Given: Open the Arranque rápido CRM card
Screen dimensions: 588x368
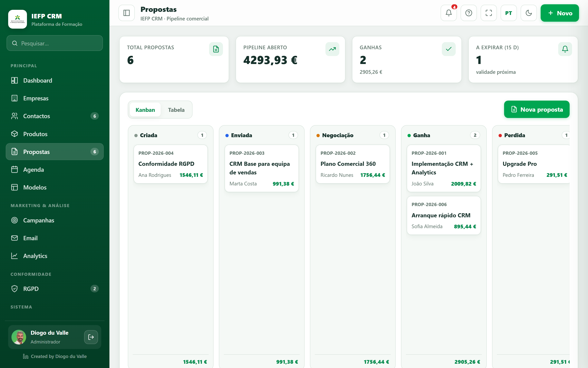Looking at the screenshot, I should (x=444, y=215).
